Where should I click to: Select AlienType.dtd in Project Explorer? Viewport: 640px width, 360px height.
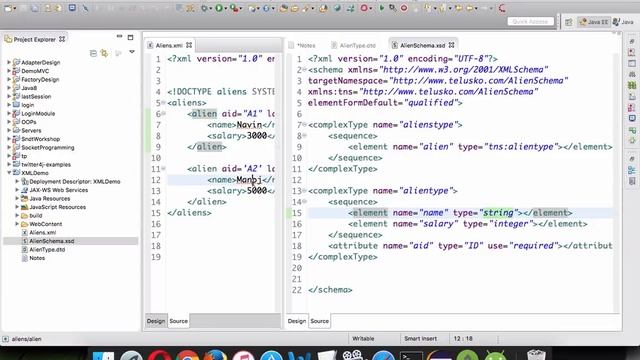[x=47, y=249]
